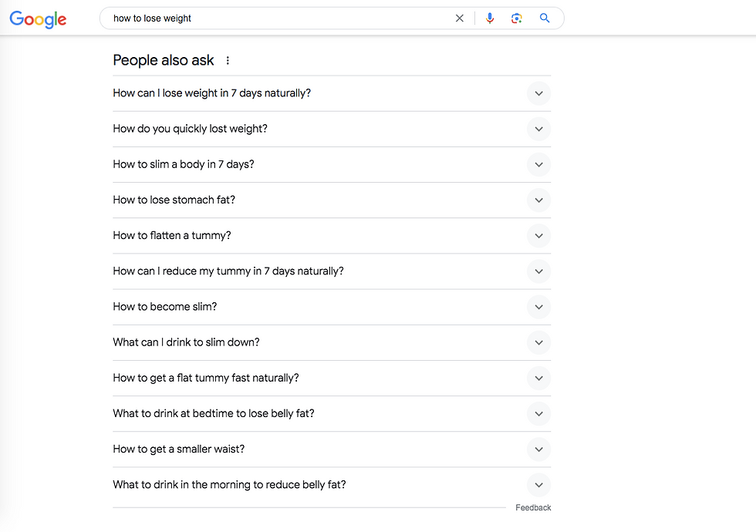Open question 'How to get a smaller waist?'
The image size is (756, 532).
179,449
